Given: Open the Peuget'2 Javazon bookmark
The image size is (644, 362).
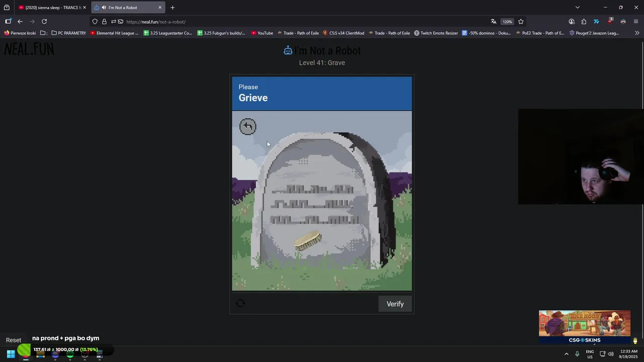Looking at the screenshot, I should coord(594,33).
